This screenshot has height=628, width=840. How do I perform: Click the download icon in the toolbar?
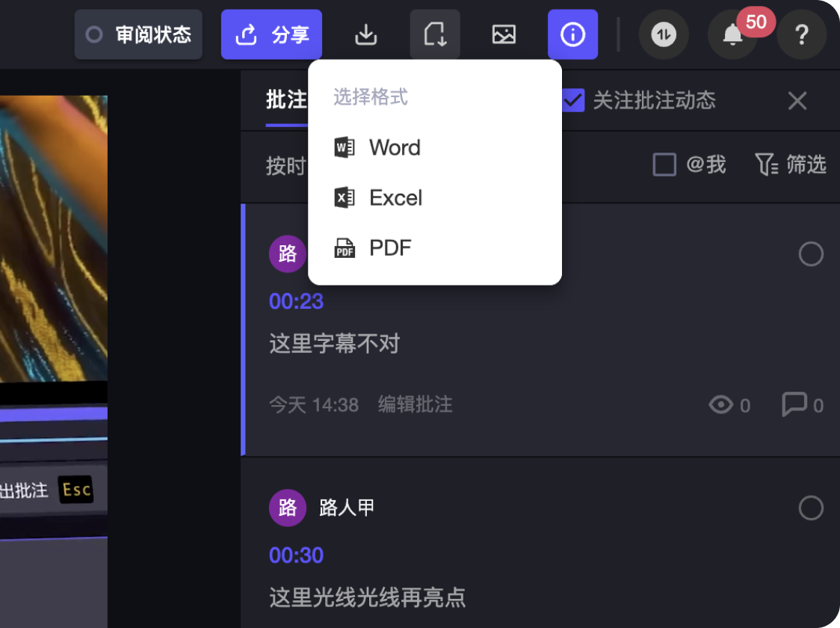(366, 35)
